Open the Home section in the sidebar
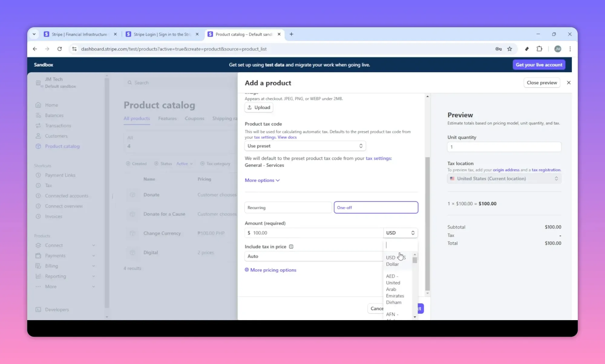605x364 pixels. [51, 105]
